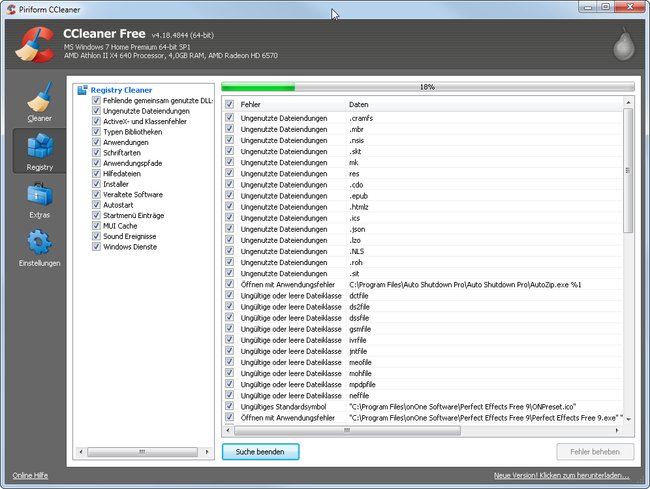Click the title bar CCleaner app icon
The height and width of the screenshot is (489, 650).
(x=11, y=9)
